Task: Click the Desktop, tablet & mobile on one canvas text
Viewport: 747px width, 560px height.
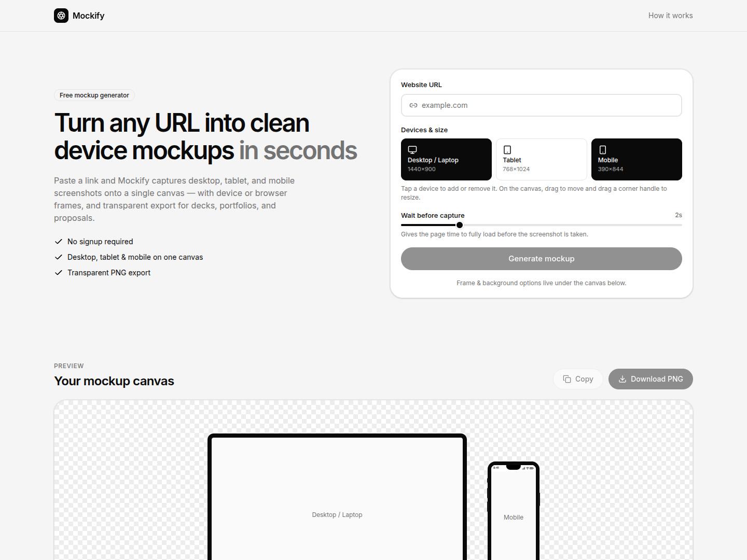Action: (135, 257)
